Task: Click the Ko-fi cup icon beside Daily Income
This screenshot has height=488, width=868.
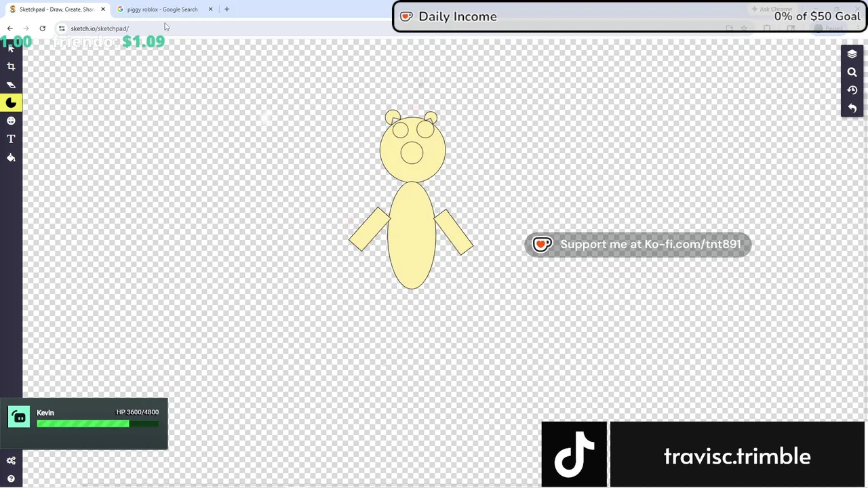Action: point(406,17)
